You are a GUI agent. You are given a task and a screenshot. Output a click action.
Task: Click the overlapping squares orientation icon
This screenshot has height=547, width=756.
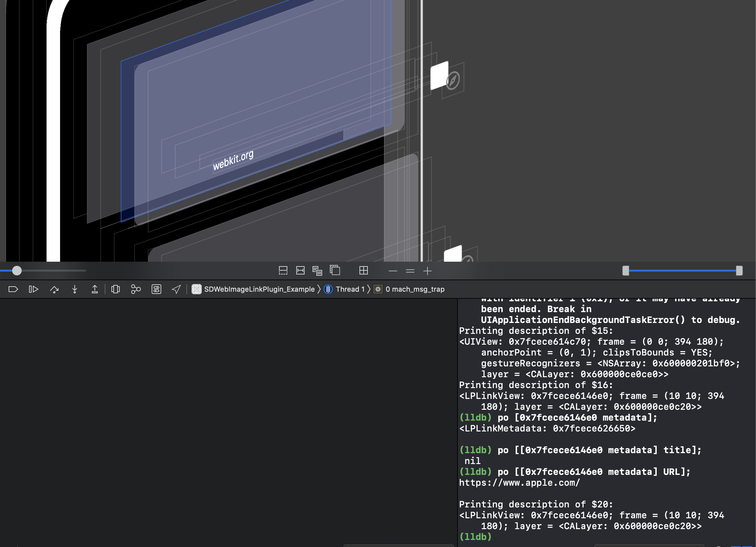pos(335,270)
